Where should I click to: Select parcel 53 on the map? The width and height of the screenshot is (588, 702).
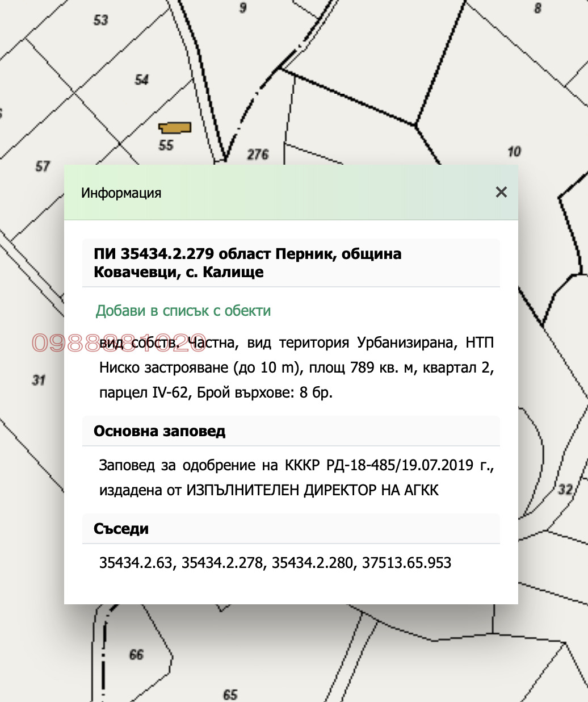click(x=101, y=20)
